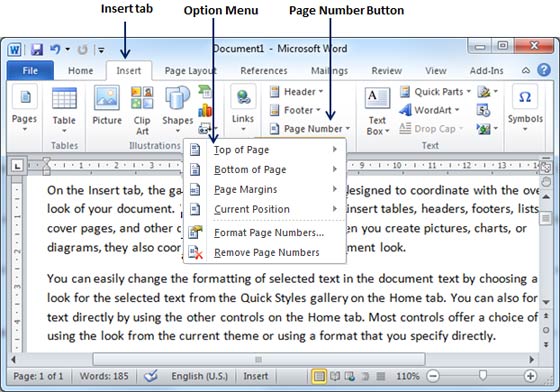This screenshot has height=392, width=560.
Task: Open the Quick Parts menu
Action: pyautogui.click(x=435, y=92)
